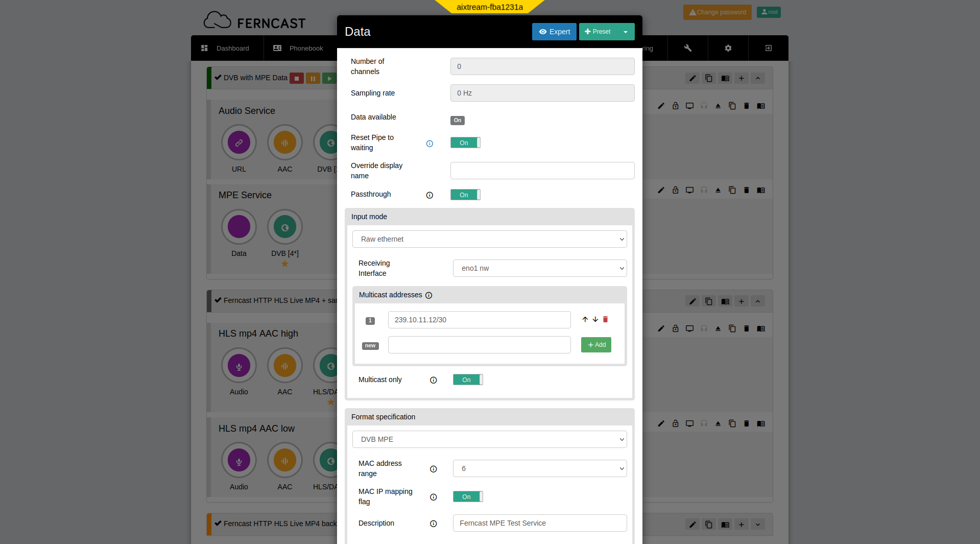The image size is (980, 544).
Task: Pause the DVB with MPE Data pipeline
Action: [313, 78]
